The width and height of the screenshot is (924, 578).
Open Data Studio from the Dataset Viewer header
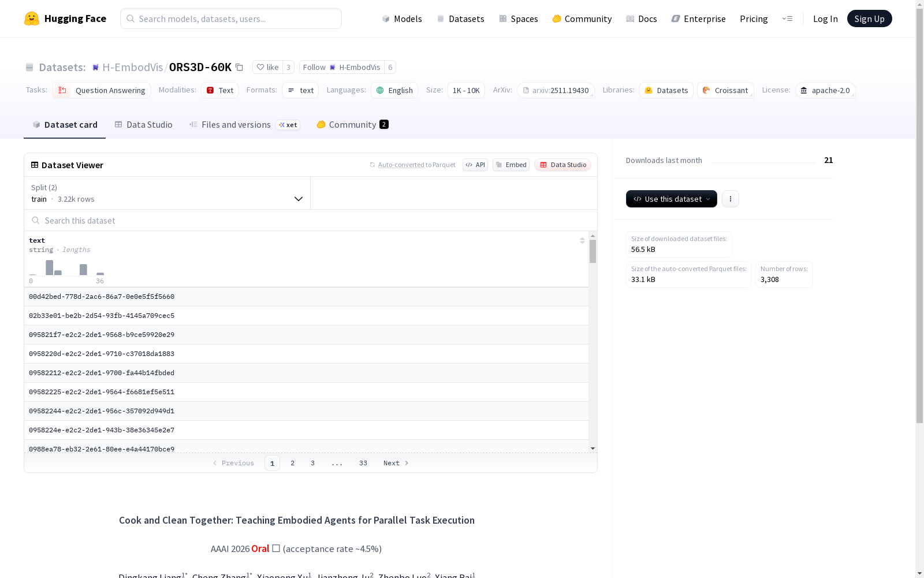pos(562,165)
